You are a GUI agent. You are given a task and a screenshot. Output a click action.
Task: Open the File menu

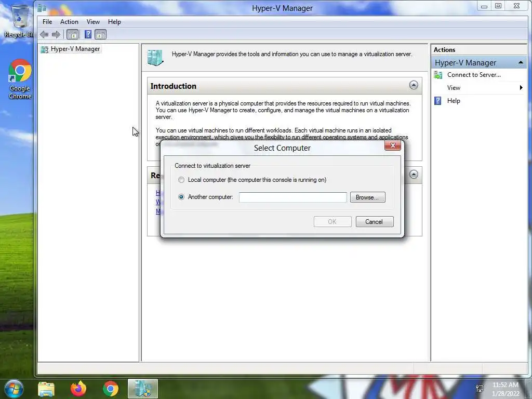47,22
